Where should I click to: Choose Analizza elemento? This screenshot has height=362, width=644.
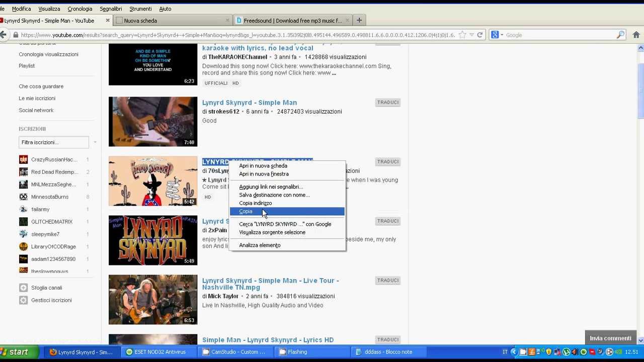pyautogui.click(x=287, y=245)
